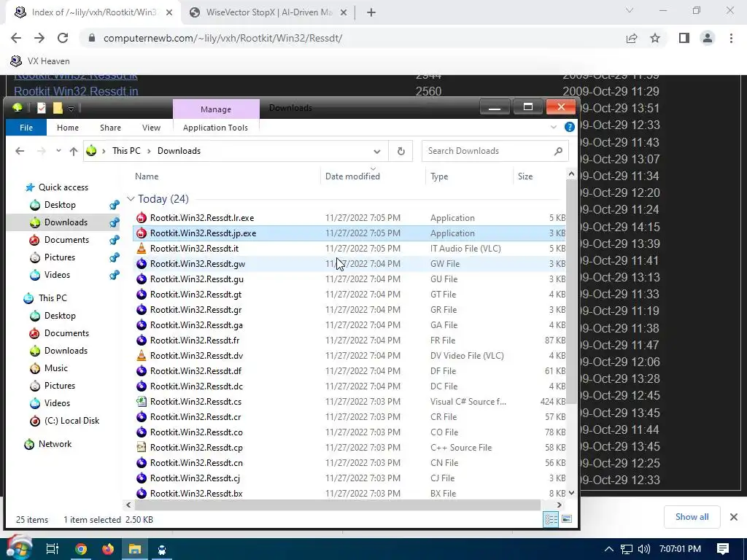Click Explorer properties icon in quick access toolbar

pos(42,108)
